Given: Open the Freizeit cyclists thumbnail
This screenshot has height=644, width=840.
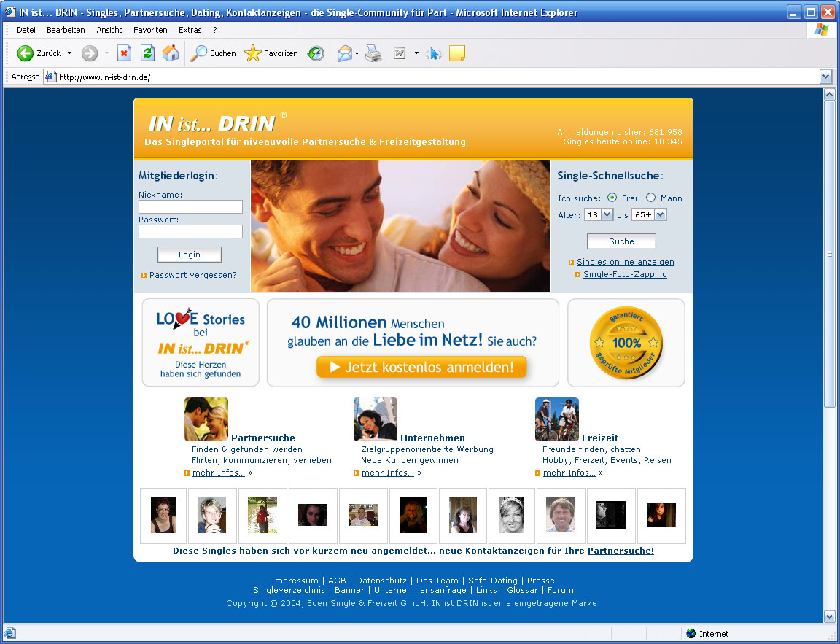Looking at the screenshot, I should (x=557, y=419).
